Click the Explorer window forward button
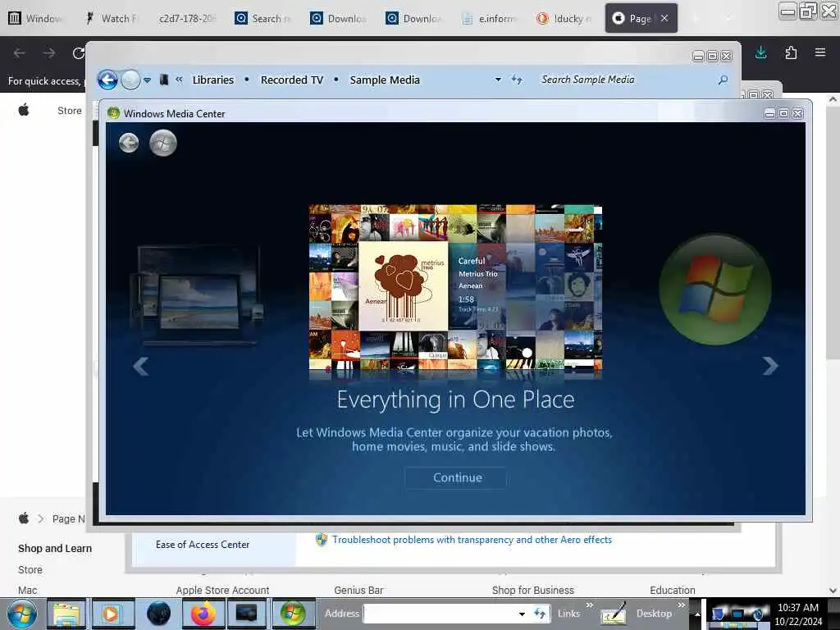The height and width of the screenshot is (630, 840). tap(130, 80)
